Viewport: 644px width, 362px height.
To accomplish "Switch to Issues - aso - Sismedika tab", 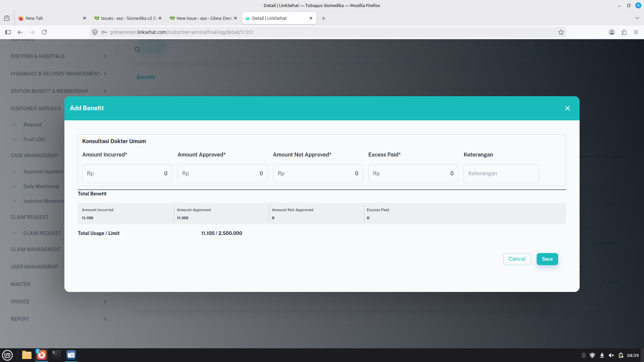I will coord(128,18).
